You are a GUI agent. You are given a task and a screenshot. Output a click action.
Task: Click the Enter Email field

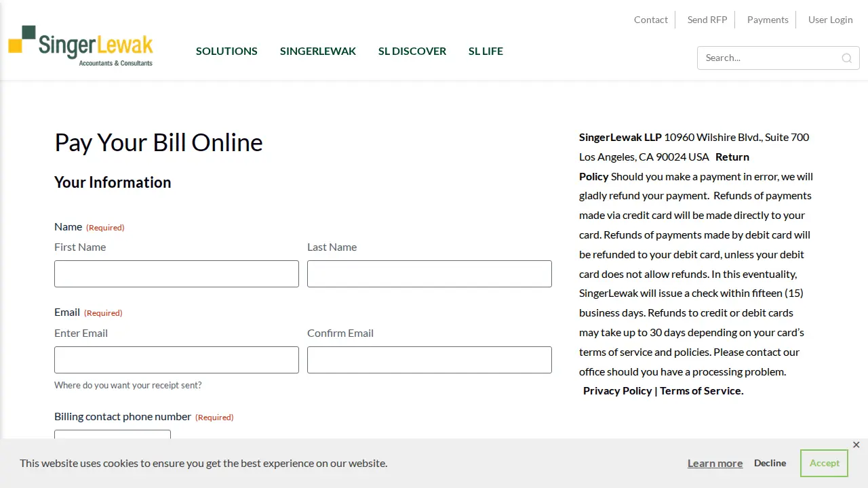176,360
